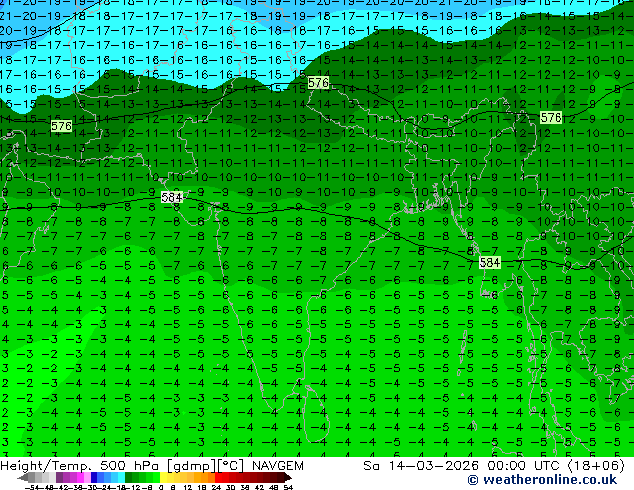Screen dimensions: 634x490
Task: Open the weatheronline.co.uk link
Action: (542, 480)
